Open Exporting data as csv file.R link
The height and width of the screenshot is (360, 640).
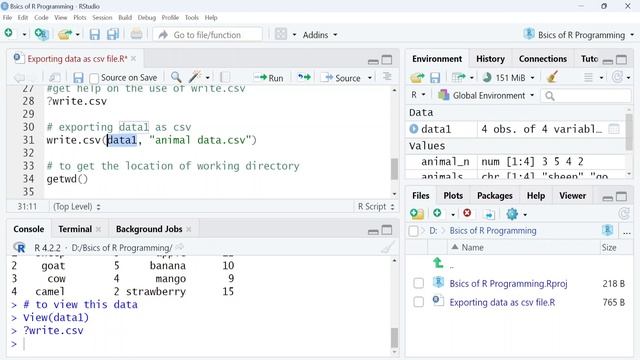pos(502,302)
